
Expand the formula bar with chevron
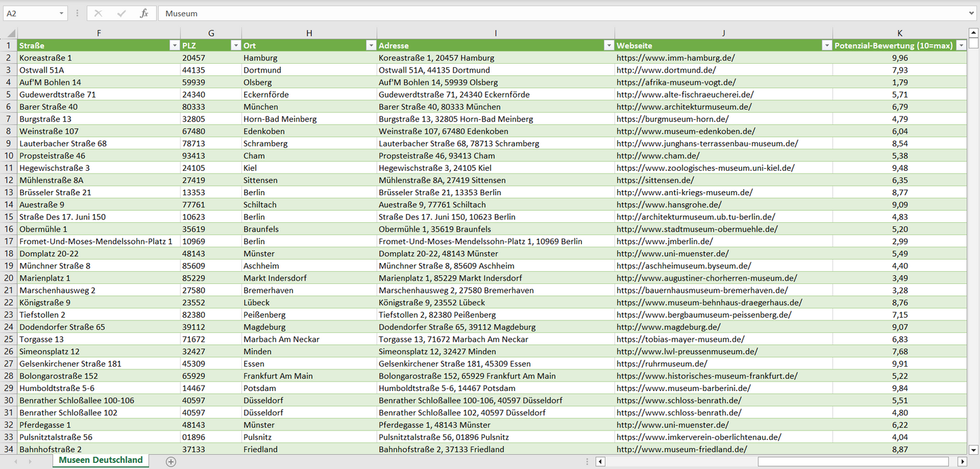[x=973, y=14]
